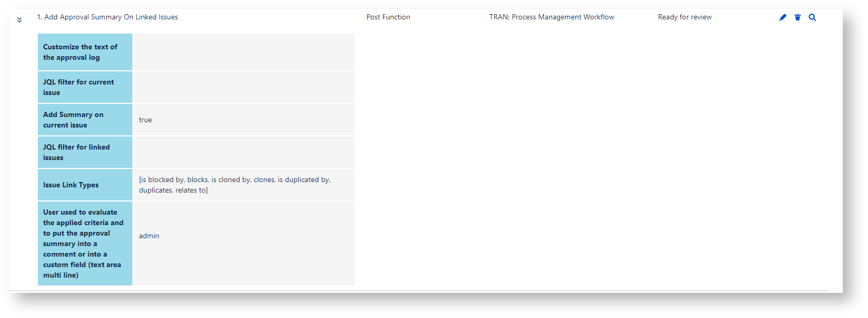Click the empty value cell for linked issues JQL filter
The width and height of the screenshot is (868, 318).
244,152
